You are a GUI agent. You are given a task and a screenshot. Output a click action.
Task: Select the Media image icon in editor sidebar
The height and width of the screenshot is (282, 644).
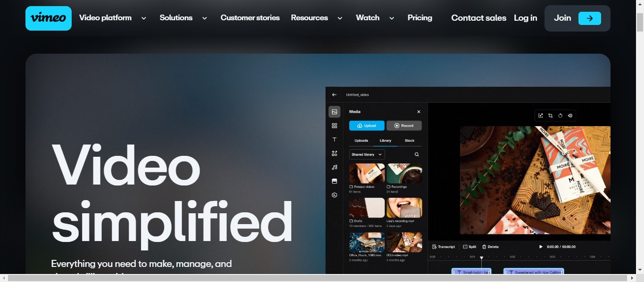tap(334, 112)
